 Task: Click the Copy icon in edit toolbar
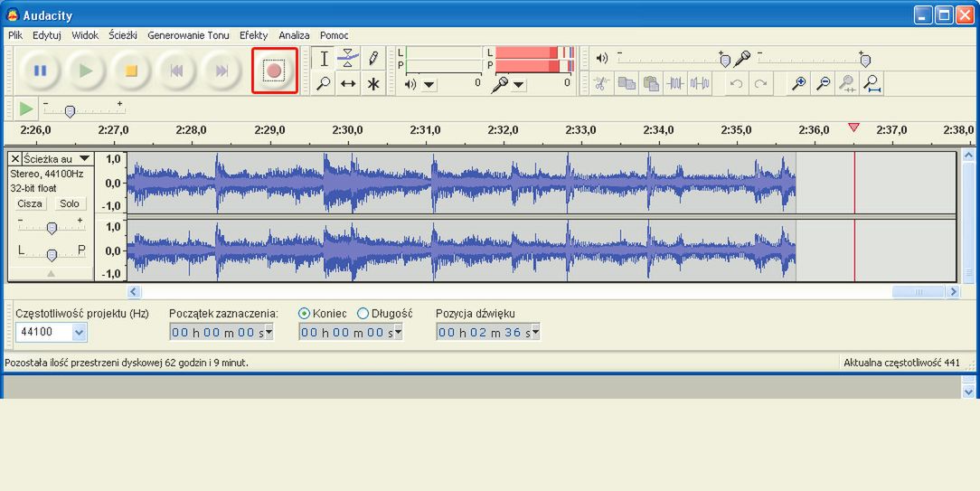click(x=626, y=83)
